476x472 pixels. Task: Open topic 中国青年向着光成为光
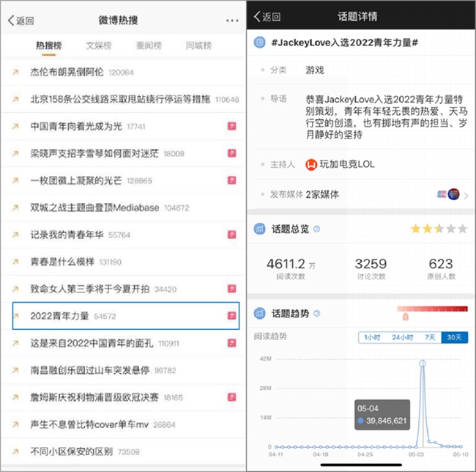click(x=123, y=126)
